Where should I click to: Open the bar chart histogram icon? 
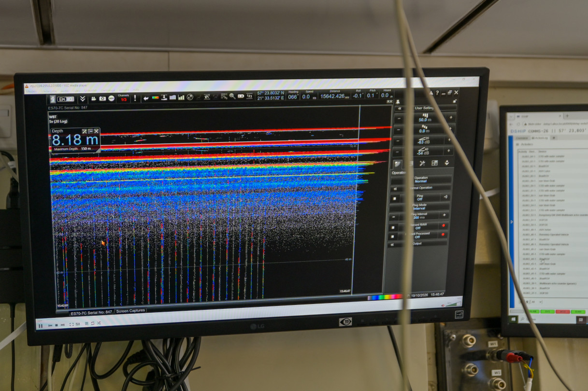coord(181,97)
